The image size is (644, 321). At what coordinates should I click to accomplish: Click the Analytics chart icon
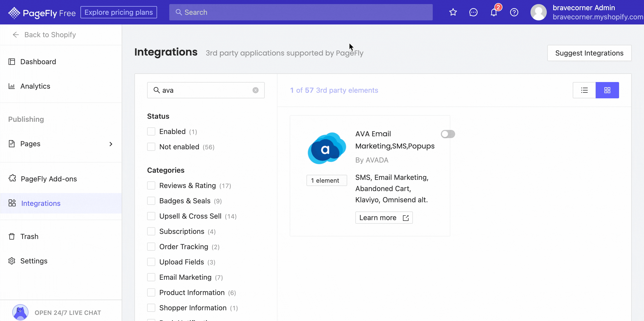pyautogui.click(x=12, y=86)
